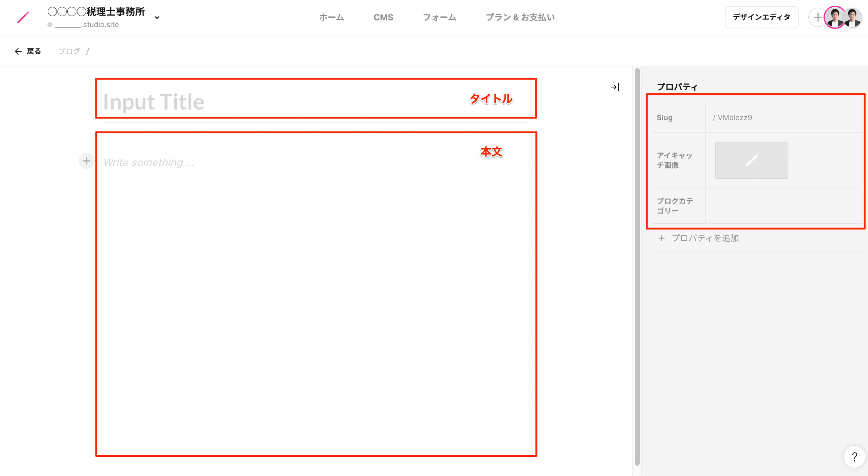Click the pink-ringed user avatar
868x476 pixels.
[x=835, y=17]
